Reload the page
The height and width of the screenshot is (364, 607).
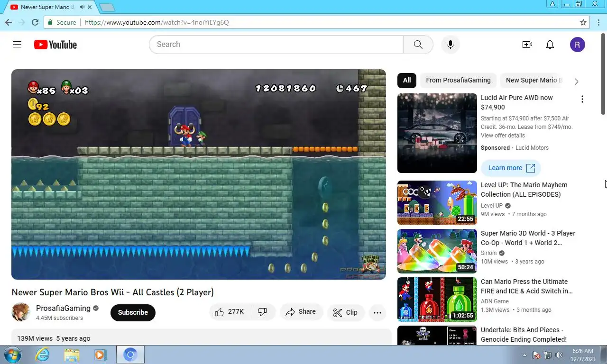pyautogui.click(x=35, y=22)
